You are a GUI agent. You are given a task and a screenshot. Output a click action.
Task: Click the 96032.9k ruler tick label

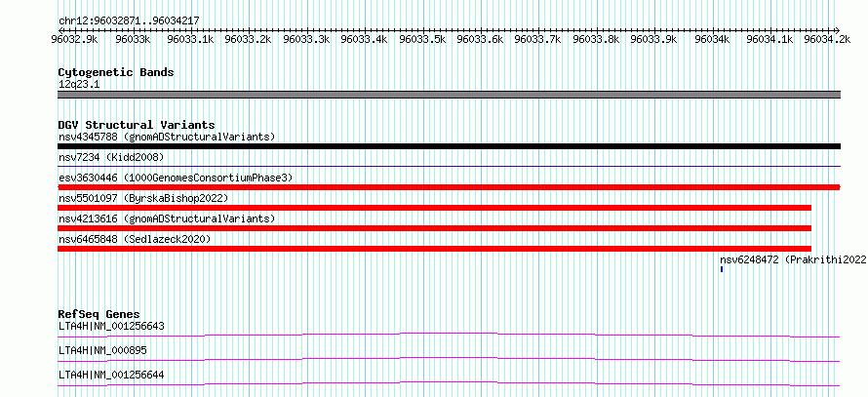coord(75,39)
